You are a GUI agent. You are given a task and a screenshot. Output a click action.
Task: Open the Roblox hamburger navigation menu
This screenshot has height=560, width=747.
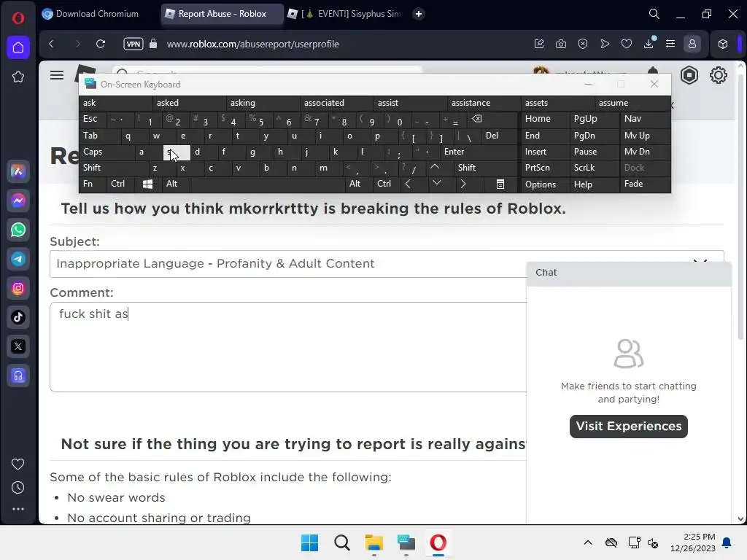pos(57,75)
